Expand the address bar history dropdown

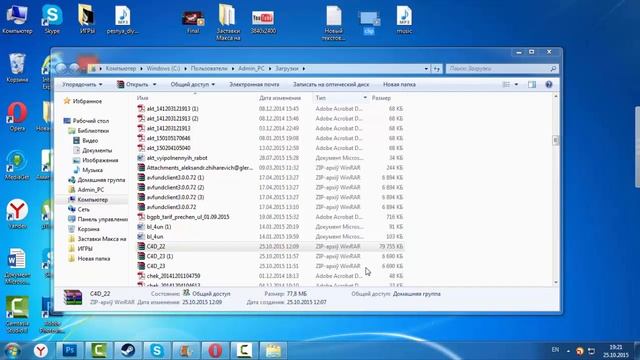click(x=426, y=69)
